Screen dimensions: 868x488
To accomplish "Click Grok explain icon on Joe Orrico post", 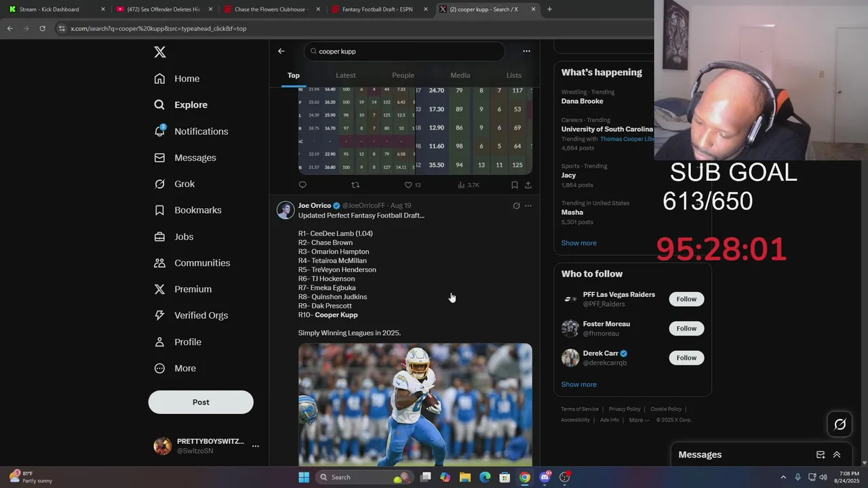I will pos(516,206).
